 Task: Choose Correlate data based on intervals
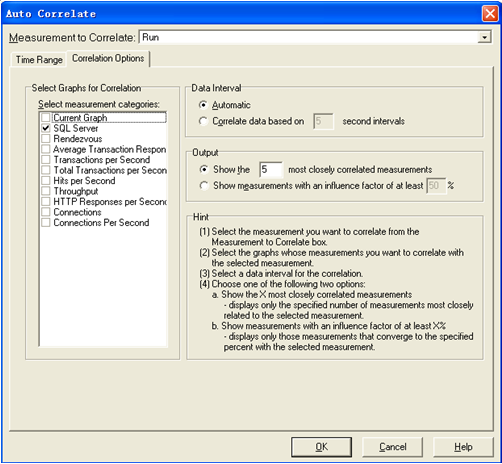coord(203,121)
